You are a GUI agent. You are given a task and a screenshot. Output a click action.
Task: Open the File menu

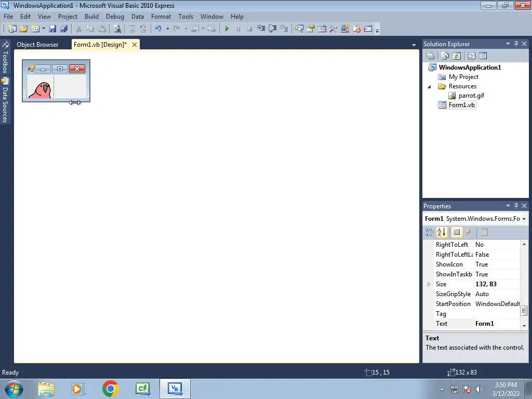[8, 16]
